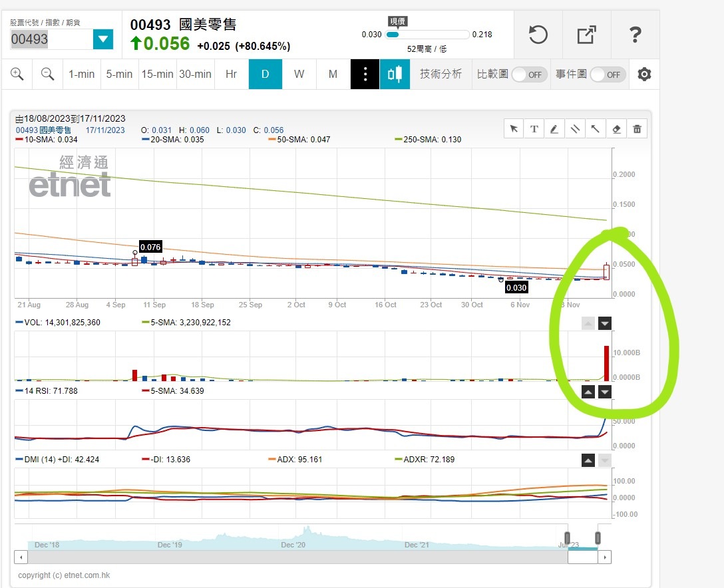Click the 50-SMA: 0.047 legend label
The height and width of the screenshot is (588, 724).
pos(299,140)
